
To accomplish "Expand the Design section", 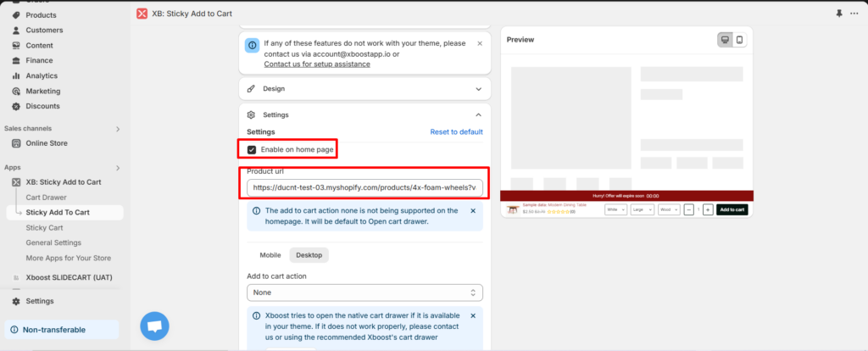I will 478,88.
